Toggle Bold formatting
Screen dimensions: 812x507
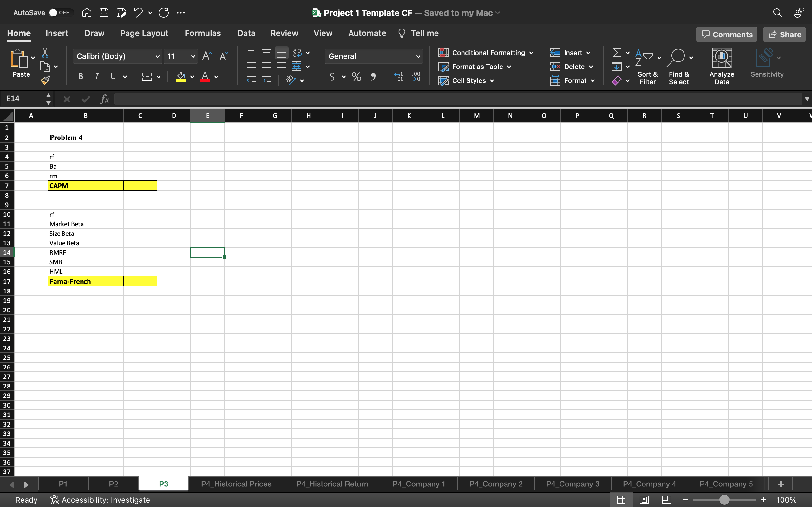click(x=81, y=76)
